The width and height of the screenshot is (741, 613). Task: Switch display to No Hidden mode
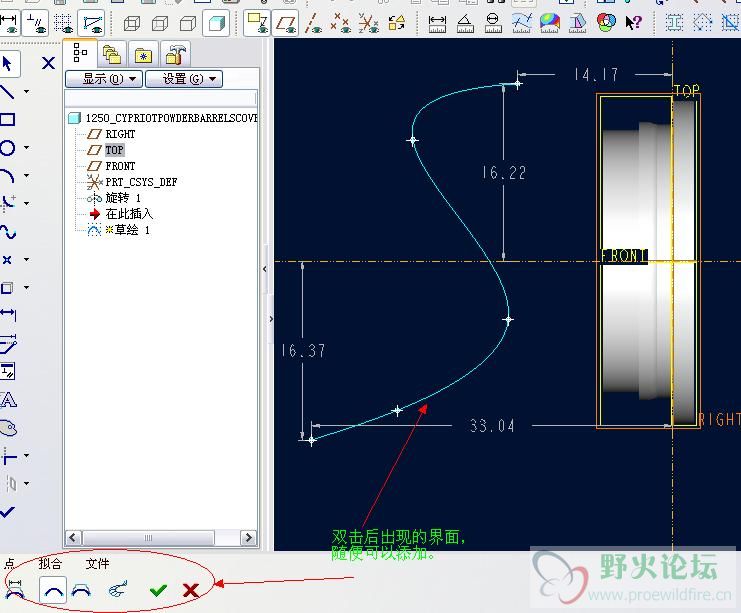click(188, 23)
